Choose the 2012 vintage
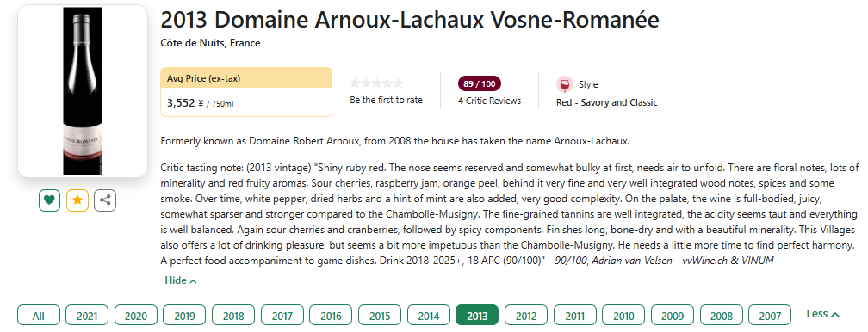868x332 pixels. pos(526,316)
